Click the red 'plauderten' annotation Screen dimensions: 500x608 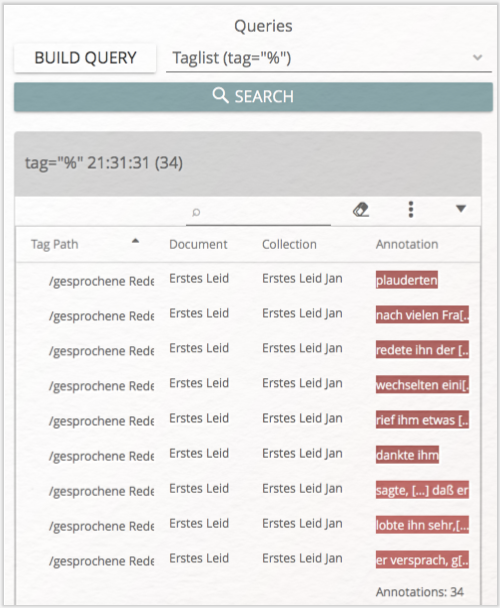pyautogui.click(x=407, y=280)
